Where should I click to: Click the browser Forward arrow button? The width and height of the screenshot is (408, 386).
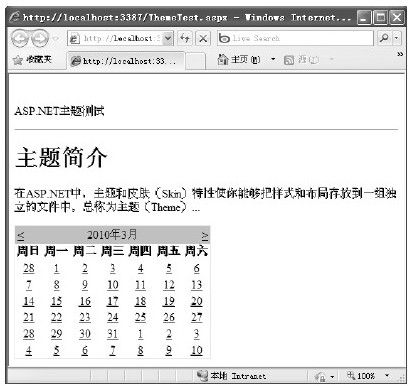[x=40, y=38]
